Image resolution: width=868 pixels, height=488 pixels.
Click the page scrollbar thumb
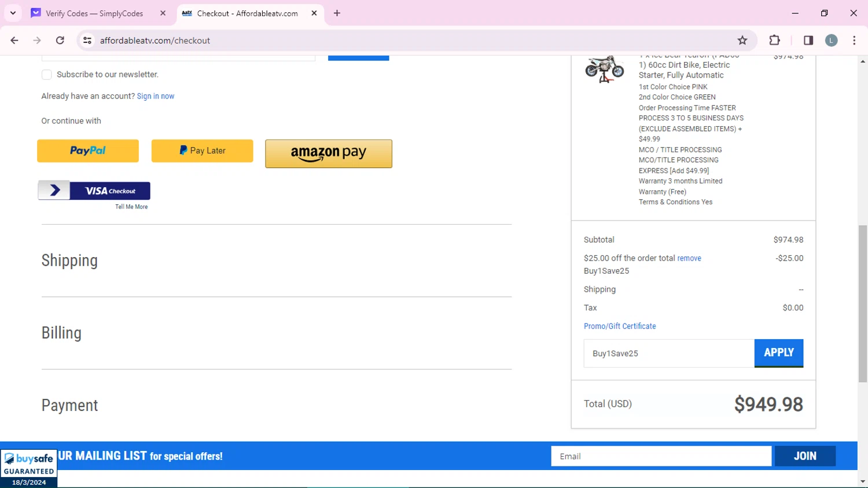tap(863, 304)
